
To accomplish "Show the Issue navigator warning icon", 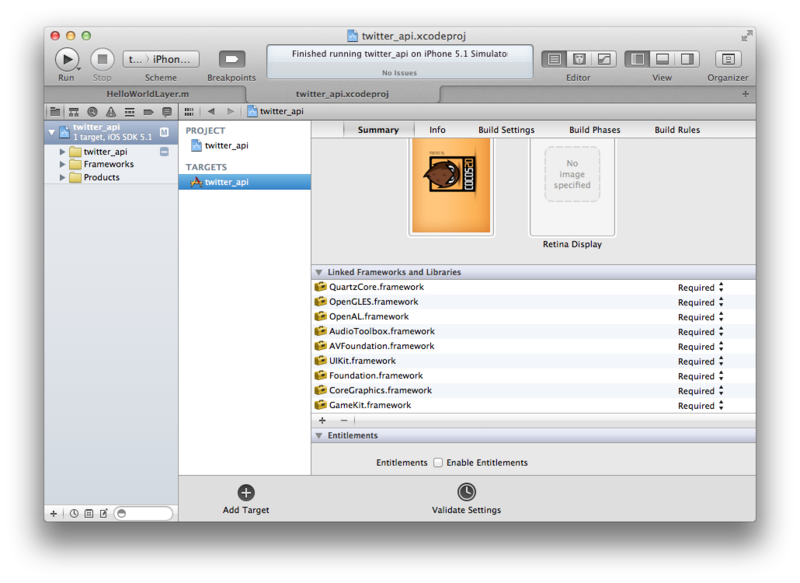I will tap(111, 112).
